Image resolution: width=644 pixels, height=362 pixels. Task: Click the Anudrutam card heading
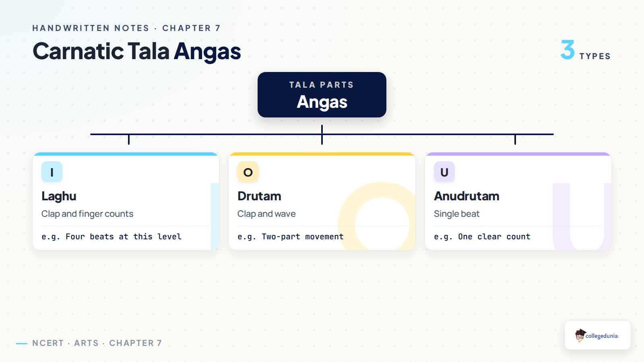(466, 196)
